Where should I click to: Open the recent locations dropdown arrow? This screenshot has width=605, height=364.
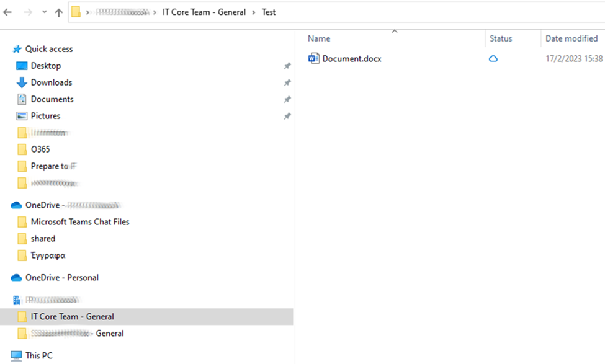pos(44,12)
